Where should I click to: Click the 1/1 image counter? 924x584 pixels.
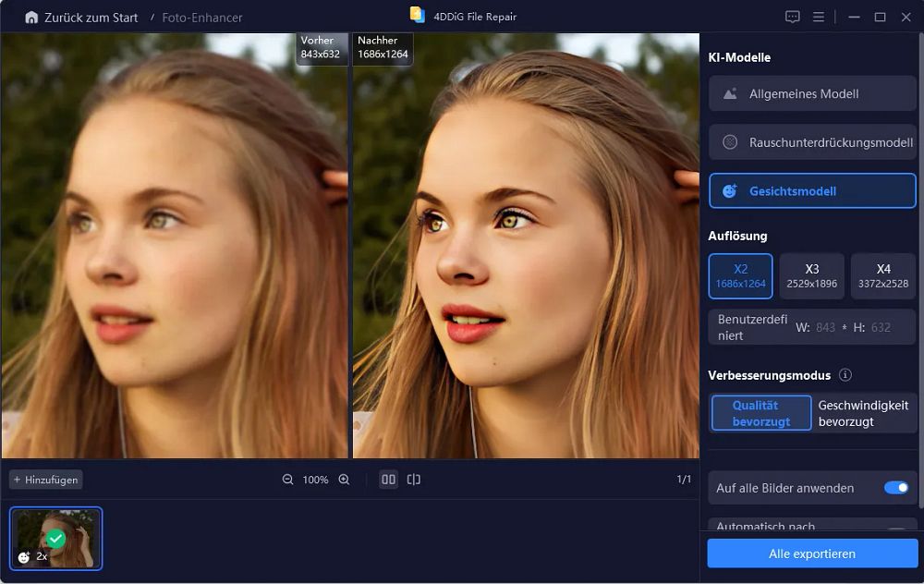[684, 479]
